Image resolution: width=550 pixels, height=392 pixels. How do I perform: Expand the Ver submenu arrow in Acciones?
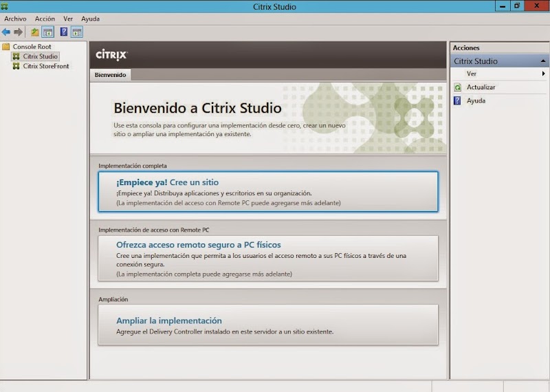point(543,74)
